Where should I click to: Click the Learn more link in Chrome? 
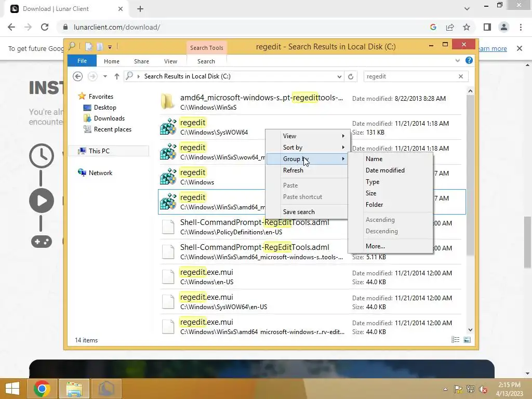click(x=493, y=48)
